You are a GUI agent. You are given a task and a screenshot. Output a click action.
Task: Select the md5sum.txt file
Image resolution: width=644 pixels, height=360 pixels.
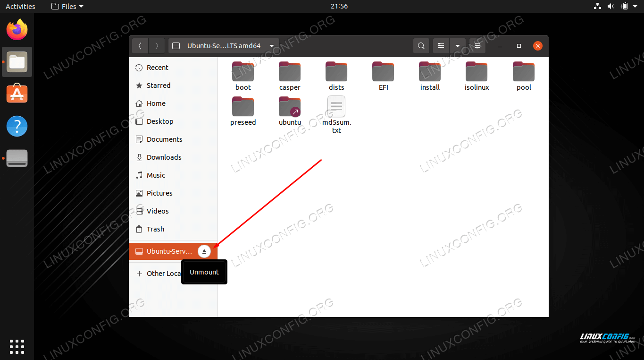tap(336, 114)
